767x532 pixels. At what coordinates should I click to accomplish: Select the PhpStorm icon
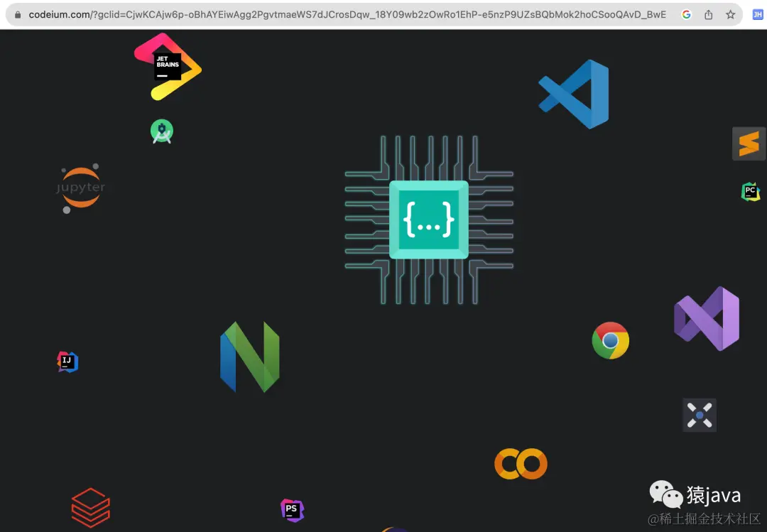click(x=292, y=510)
